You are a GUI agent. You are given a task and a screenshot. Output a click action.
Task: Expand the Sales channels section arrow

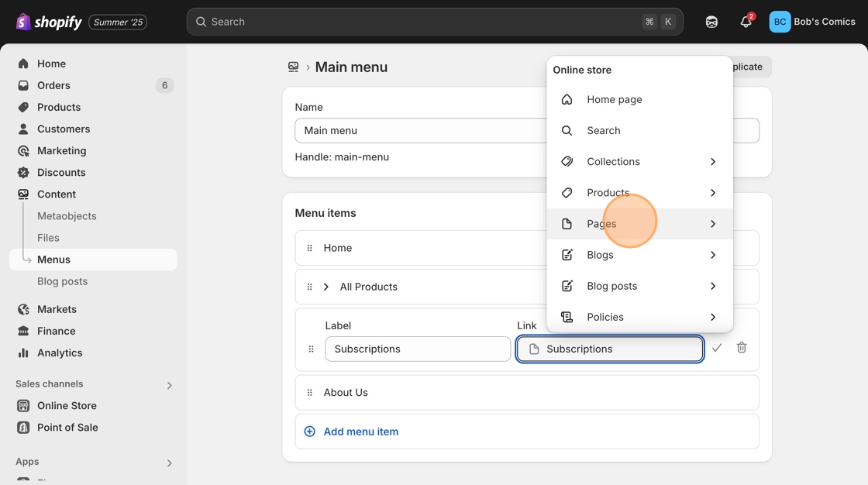tap(169, 385)
